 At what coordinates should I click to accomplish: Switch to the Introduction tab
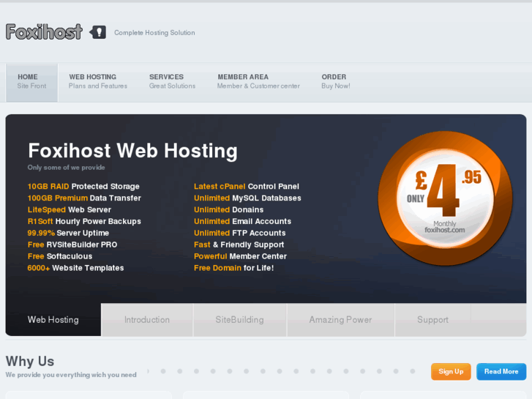147,319
